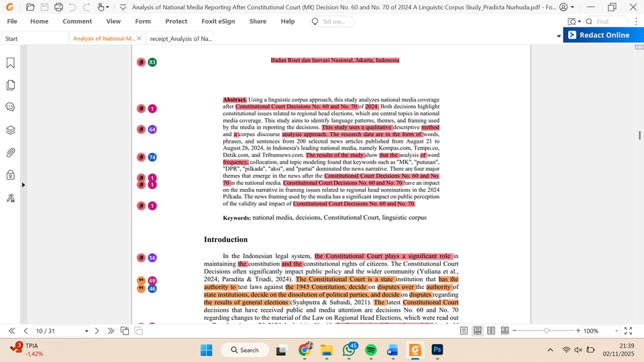Click the Print icon in quick access toolbar

58,7
